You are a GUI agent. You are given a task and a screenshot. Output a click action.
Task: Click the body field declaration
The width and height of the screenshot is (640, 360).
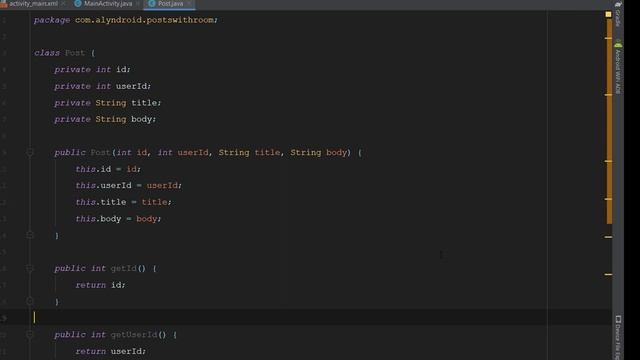pyautogui.click(x=105, y=119)
